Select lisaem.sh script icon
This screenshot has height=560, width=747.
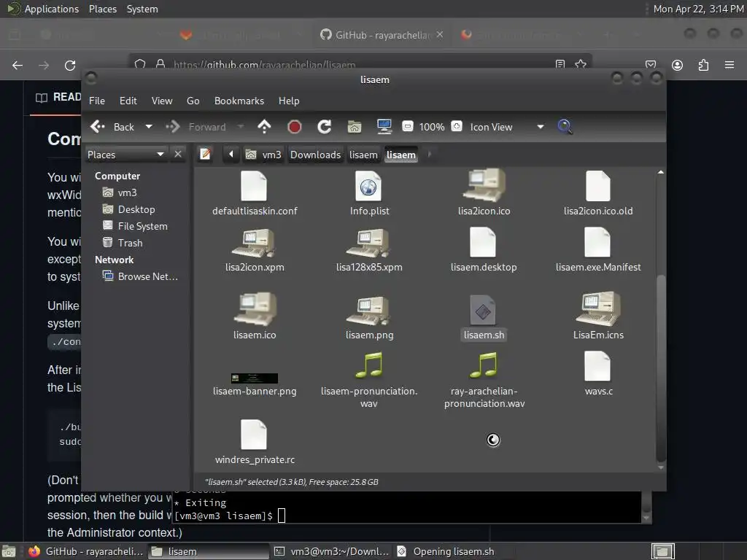coord(483,310)
